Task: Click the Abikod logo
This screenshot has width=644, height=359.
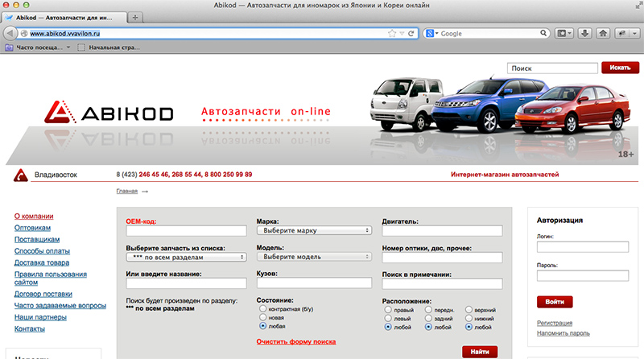Action: tap(109, 113)
